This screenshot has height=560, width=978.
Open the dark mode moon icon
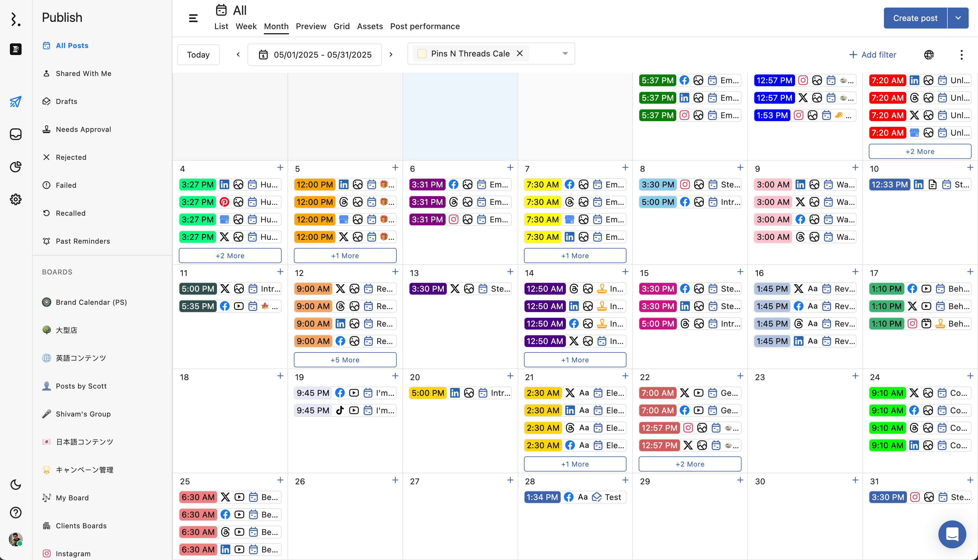coord(16,484)
